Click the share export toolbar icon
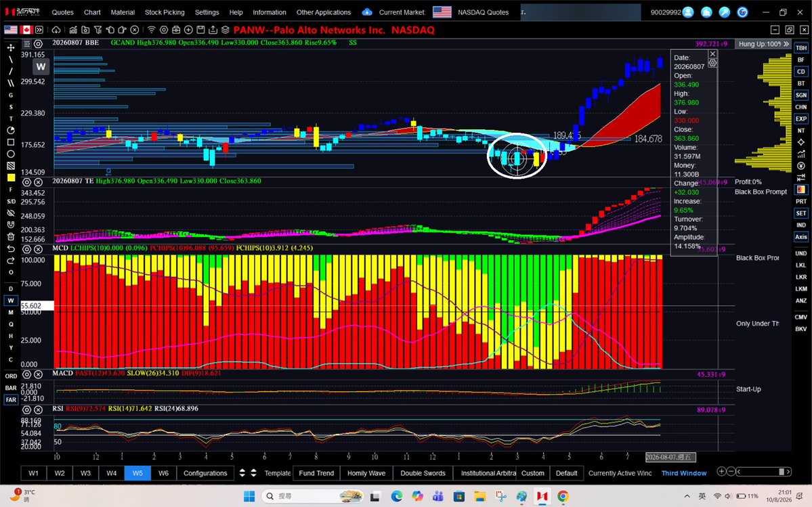The image size is (812, 507). [x=213, y=30]
